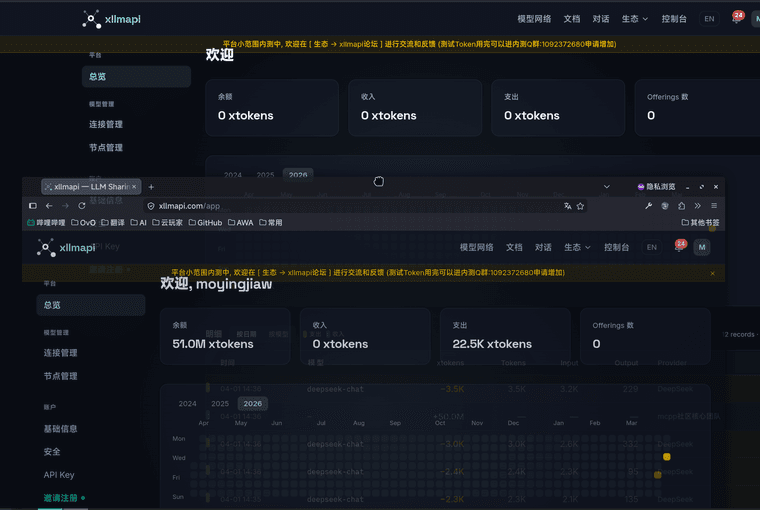This screenshot has width=760, height=510.
Task: Select 总览 in the background window sidebar
Action: [136, 77]
